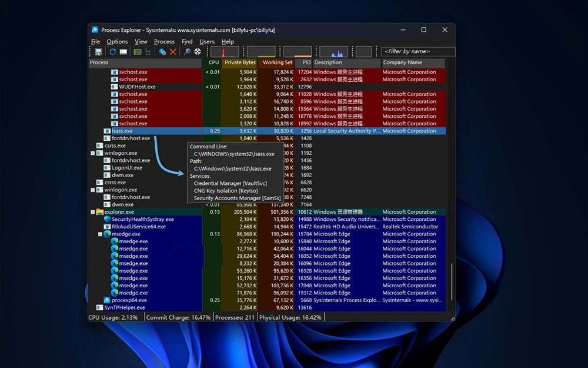Collapse the winlogon.exe node containing LogonUI.exe

tap(93, 153)
